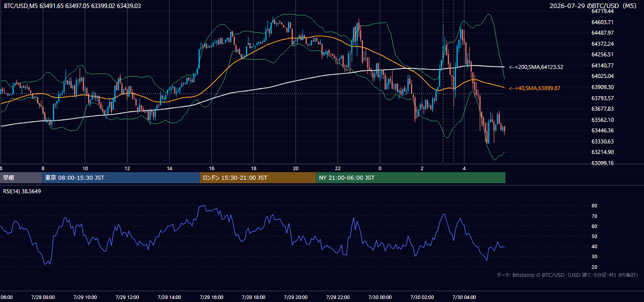Click price axis label 63793.57
Image resolution: width=644 pixels, height=302 pixels.
coord(602,98)
